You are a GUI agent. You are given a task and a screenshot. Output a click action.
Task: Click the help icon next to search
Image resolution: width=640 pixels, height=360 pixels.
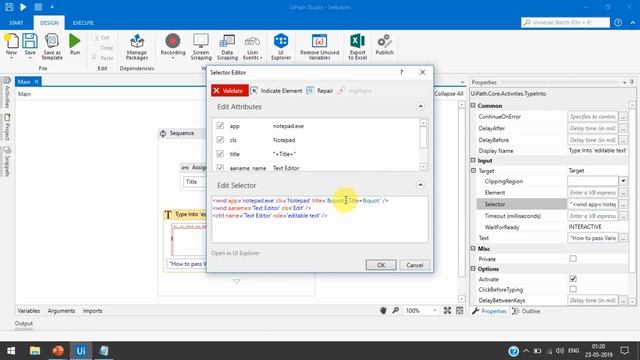[618, 22]
